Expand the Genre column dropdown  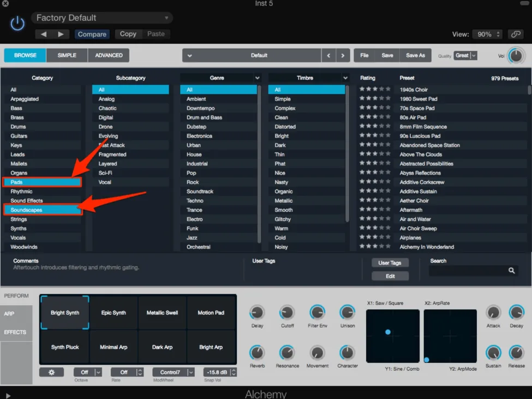(258, 78)
